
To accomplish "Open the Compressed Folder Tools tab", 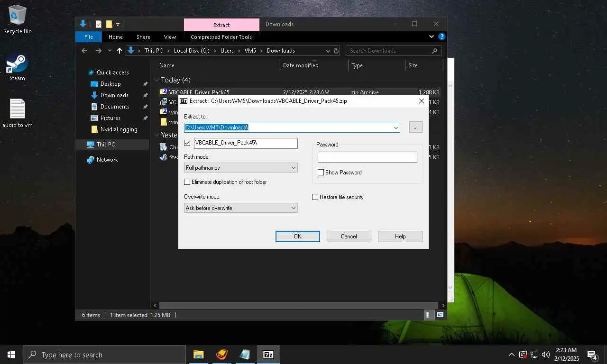I will tap(221, 37).
